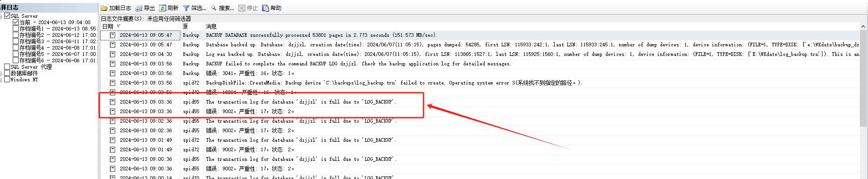Click the 加载日志 (load log) folder icon
Image resolution: width=868 pixels, height=179 pixels.
[104, 8]
